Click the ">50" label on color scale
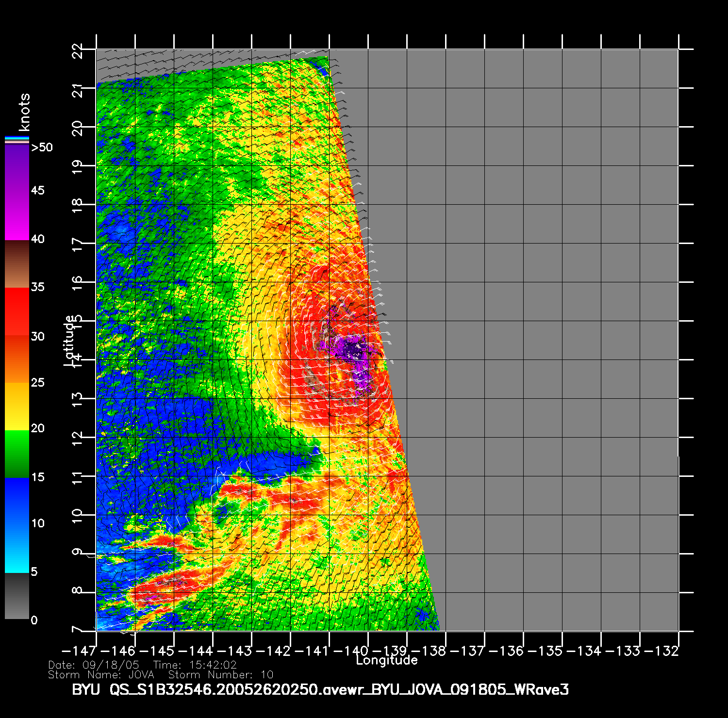The width and height of the screenshot is (728, 718). pyautogui.click(x=42, y=147)
